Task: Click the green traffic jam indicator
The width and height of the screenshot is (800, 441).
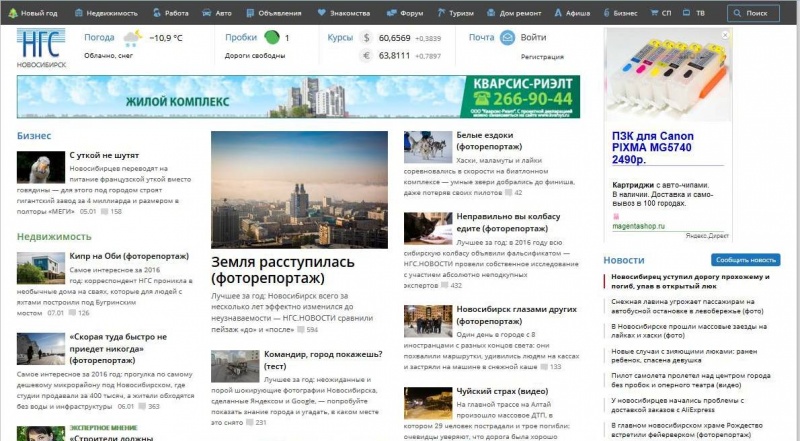Action: point(271,38)
